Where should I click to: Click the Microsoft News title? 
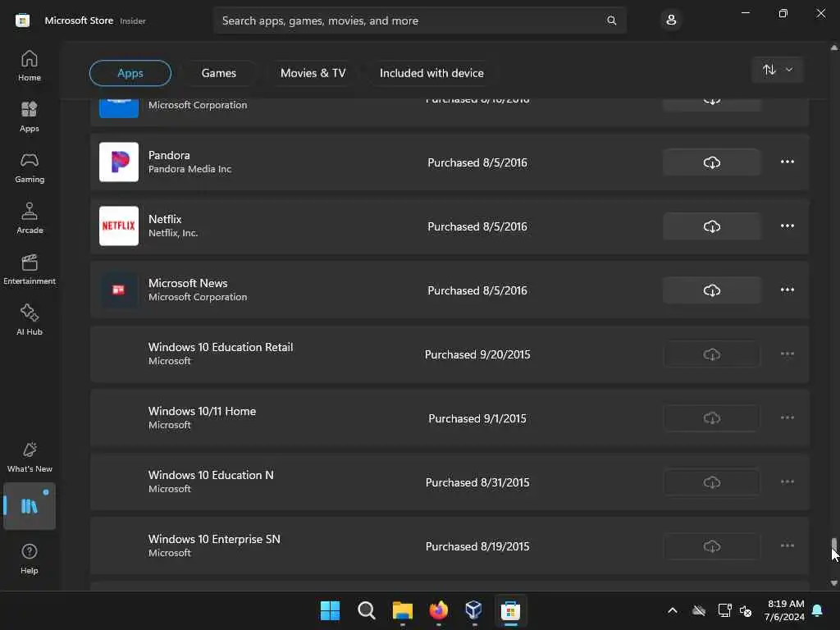(188, 283)
